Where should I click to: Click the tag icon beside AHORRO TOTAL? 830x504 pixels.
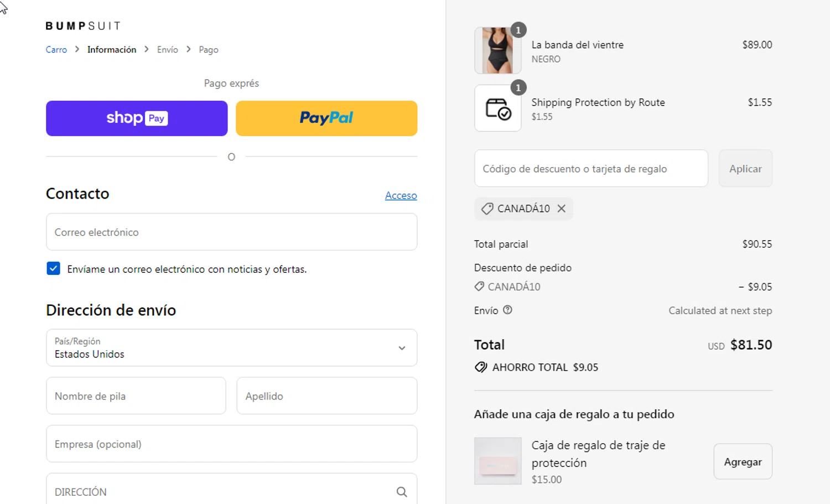(481, 367)
